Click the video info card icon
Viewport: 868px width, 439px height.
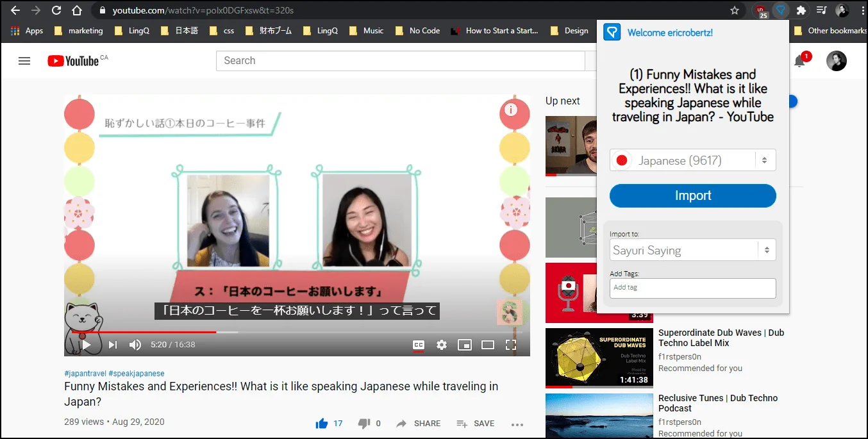(x=510, y=110)
